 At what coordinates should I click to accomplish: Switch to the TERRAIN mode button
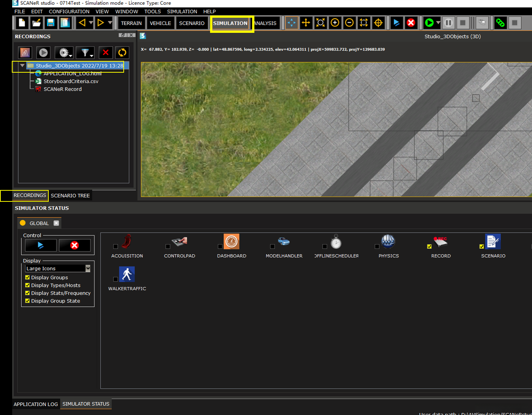pos(131,23)
